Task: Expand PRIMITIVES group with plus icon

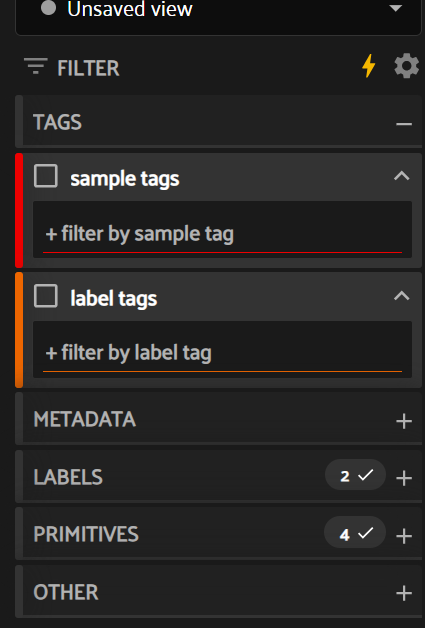Action: pos(404,536)
